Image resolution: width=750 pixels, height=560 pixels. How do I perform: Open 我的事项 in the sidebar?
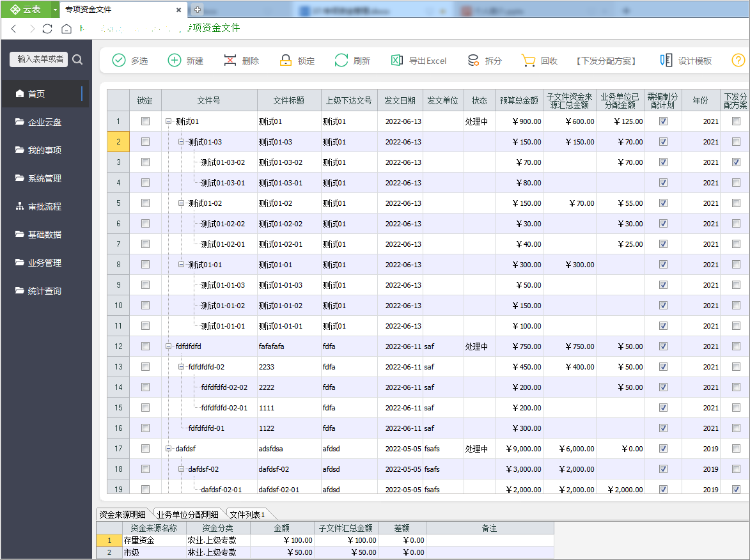click(x=45, y=150)
